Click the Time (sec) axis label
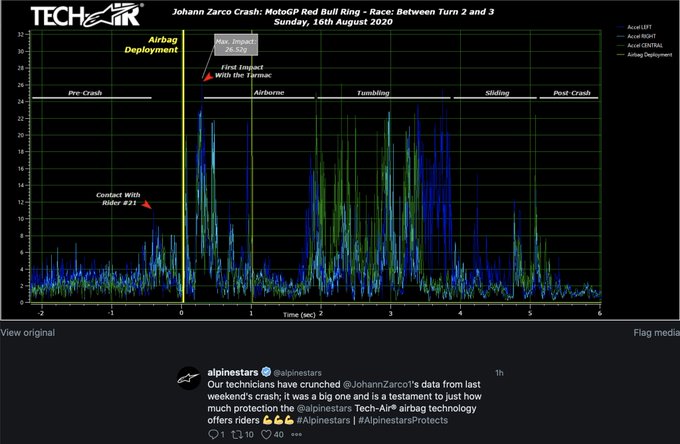Image resolution: width=680 pixels, height=444 pixels. point(299,315)
